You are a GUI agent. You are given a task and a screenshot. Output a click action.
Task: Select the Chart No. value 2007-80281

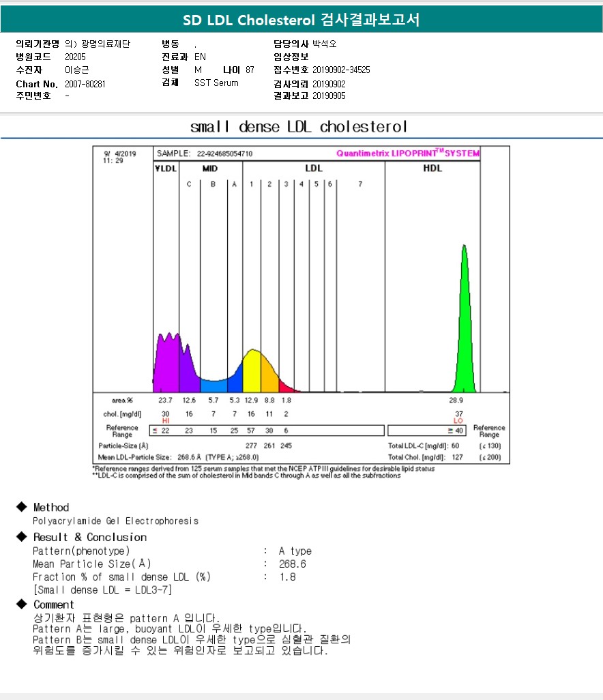click(85, 84)
